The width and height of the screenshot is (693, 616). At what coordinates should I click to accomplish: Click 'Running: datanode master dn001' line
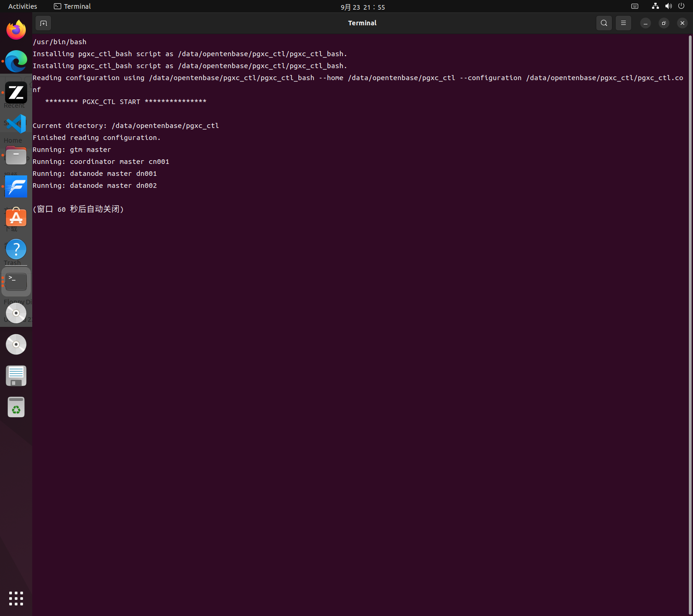(x=95, y=174)
